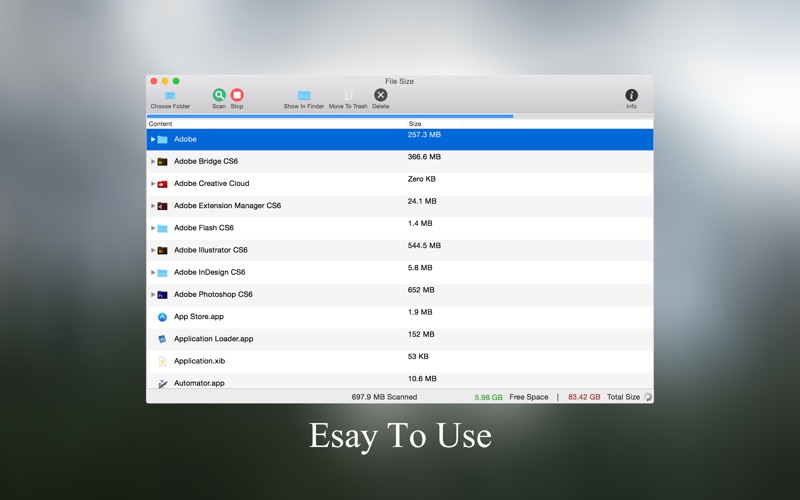Select the Adobe Flash CS6 folder icon
The height and width of the screenshot is (500, 800).
pyautogui.click(x=162, y=228)
